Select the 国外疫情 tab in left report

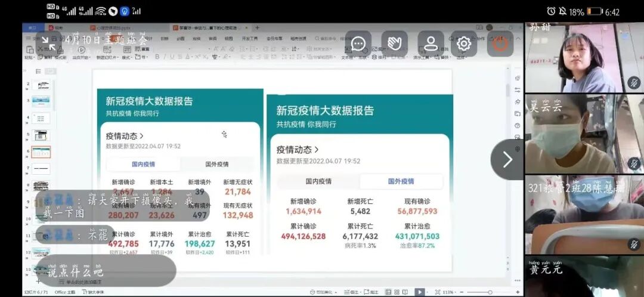tap(217, 165)
